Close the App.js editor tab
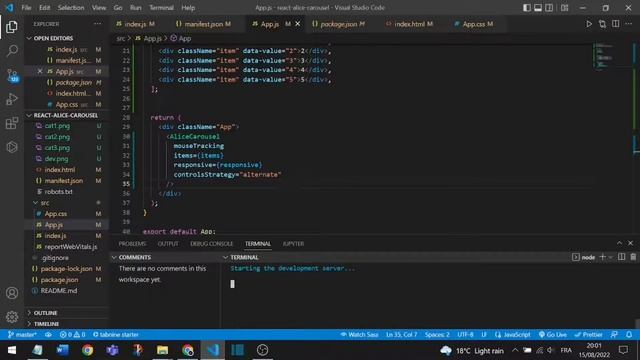 [298, 24]
